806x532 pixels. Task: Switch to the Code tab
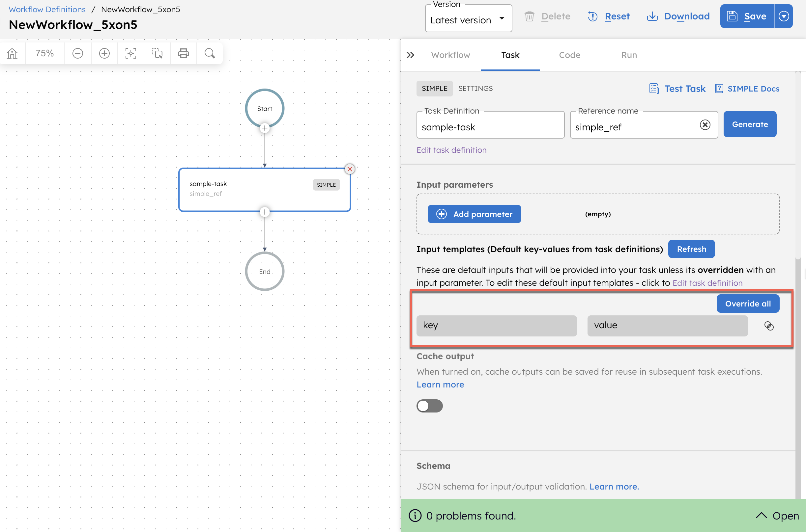[569, 55]
